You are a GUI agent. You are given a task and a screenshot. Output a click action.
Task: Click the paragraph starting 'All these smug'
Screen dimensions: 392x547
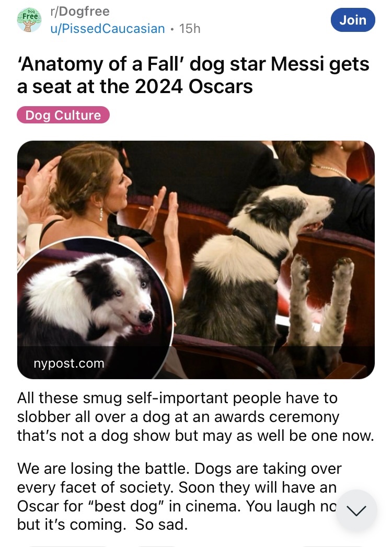point(195,417)
